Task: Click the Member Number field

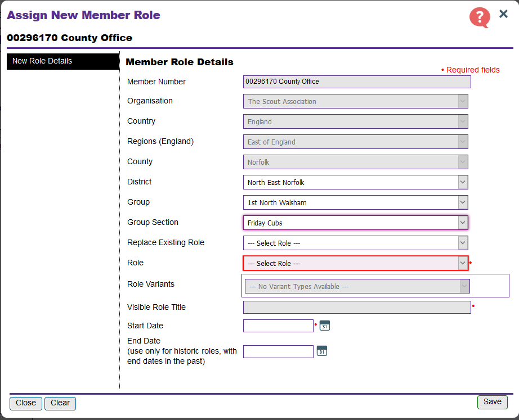Action: point(357,82)
